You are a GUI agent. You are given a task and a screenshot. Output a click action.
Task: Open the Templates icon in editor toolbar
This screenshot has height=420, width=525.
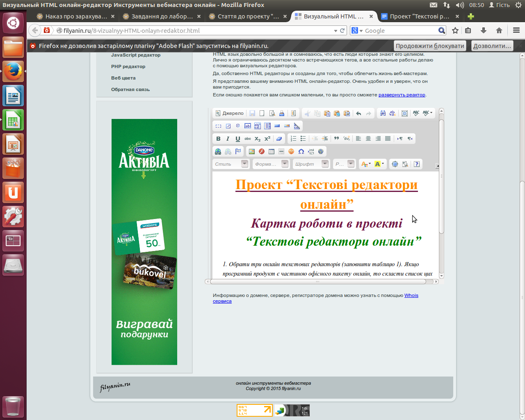coord(293,113)
